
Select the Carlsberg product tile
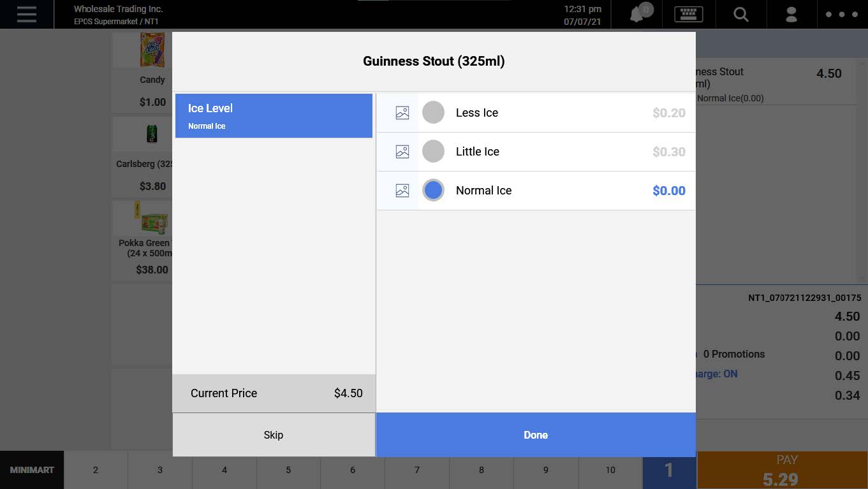[143, 156]
